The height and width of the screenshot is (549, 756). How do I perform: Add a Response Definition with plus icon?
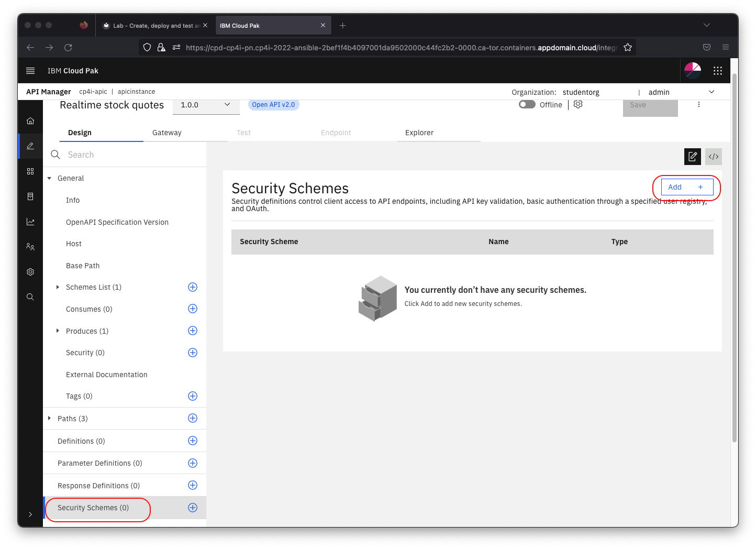point(193,485)
